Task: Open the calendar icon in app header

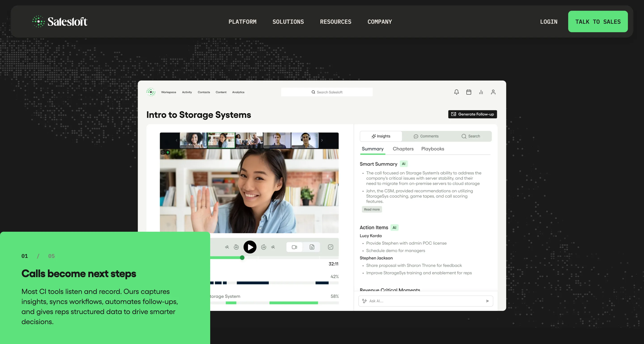Action: coord(469,92)
